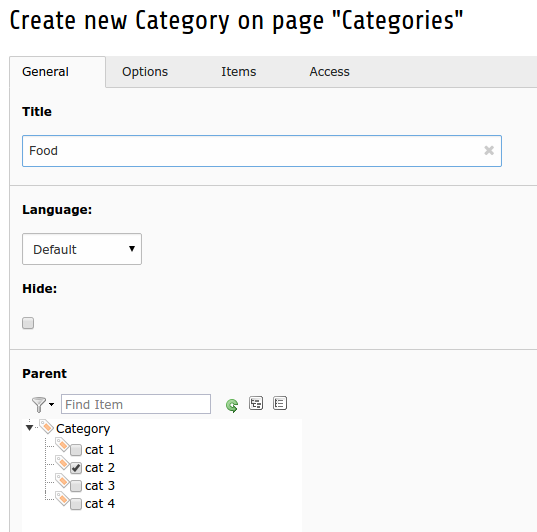Go to the Access tab
Image resolution: width=537 pixels, height=532 pixels.
[x=329, y=72]
